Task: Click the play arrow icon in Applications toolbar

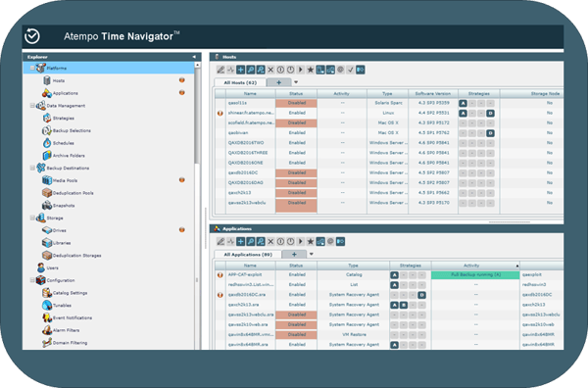Action: (x=301, y=242)
